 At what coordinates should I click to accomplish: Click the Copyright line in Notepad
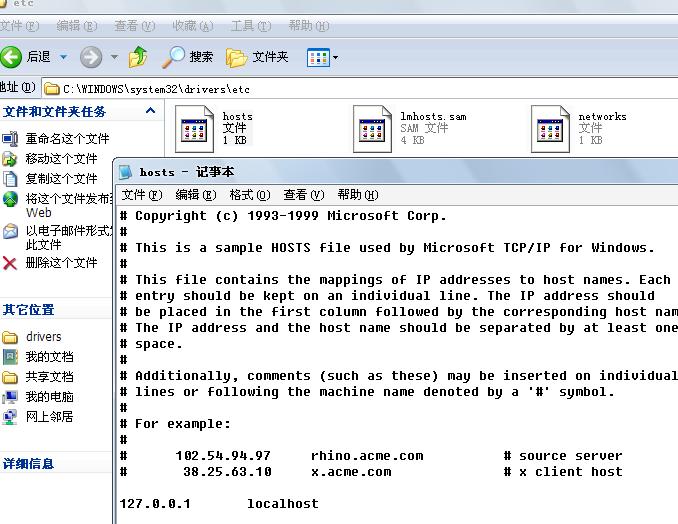pos(283,216)
